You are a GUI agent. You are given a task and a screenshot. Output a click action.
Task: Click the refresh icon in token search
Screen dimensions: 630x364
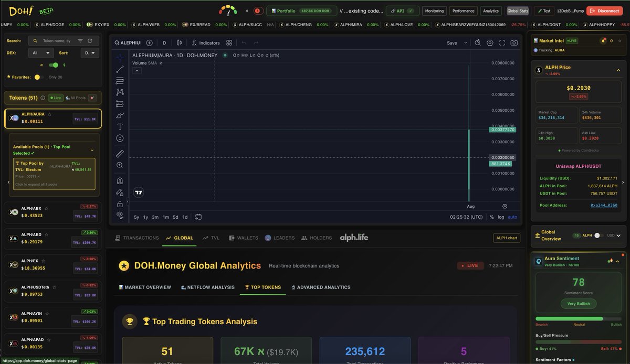point(90,40)
